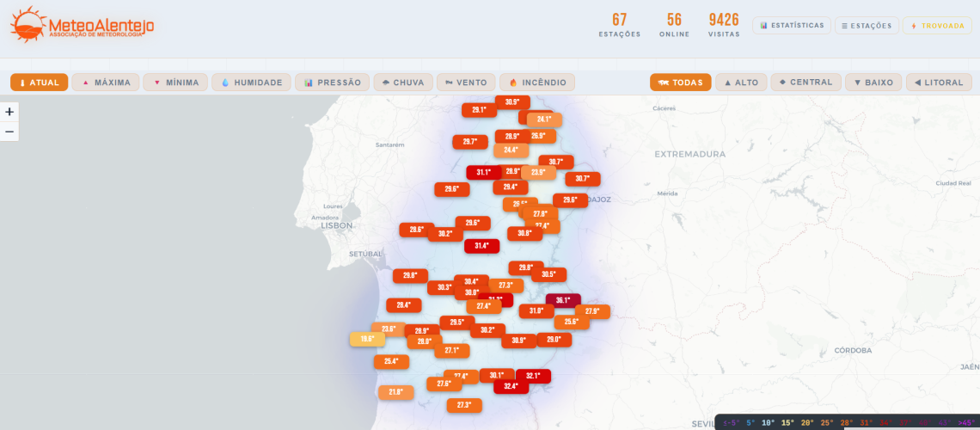Open the 23.6° station marker
The image size is (980, 430).
pyautogui.click(x=389, y=329)
